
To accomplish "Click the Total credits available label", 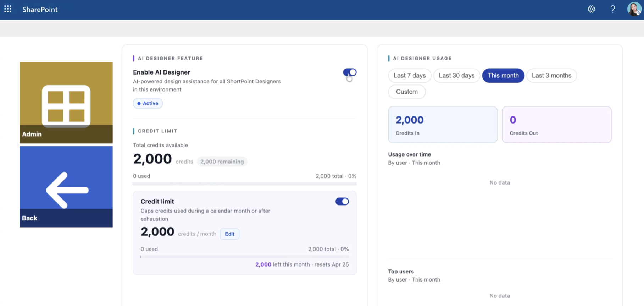I will coord(161,145).
